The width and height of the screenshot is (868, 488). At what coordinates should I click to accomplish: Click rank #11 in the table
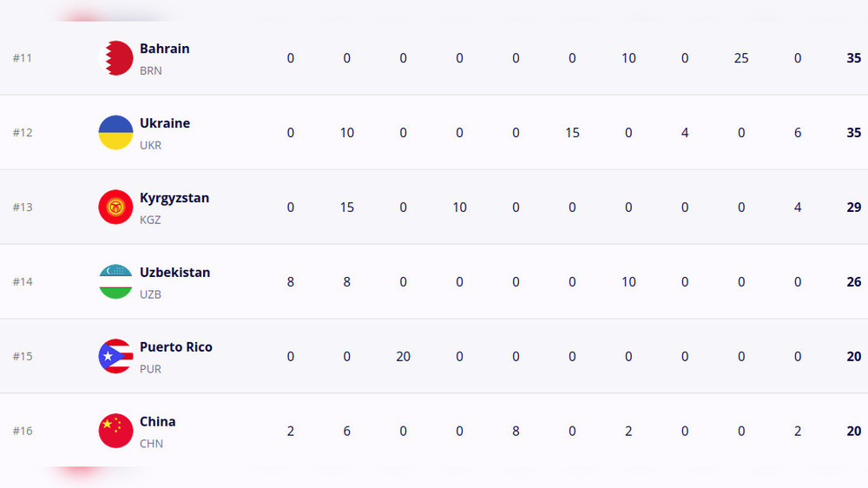(23, 58)
